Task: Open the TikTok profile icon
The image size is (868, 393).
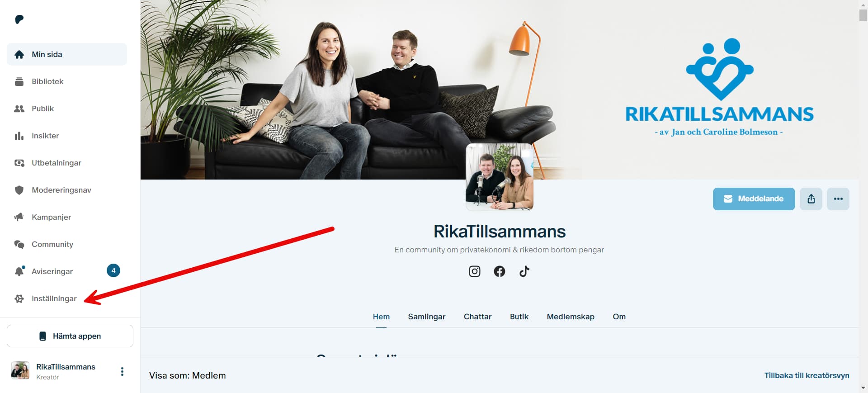Action: 524,271
